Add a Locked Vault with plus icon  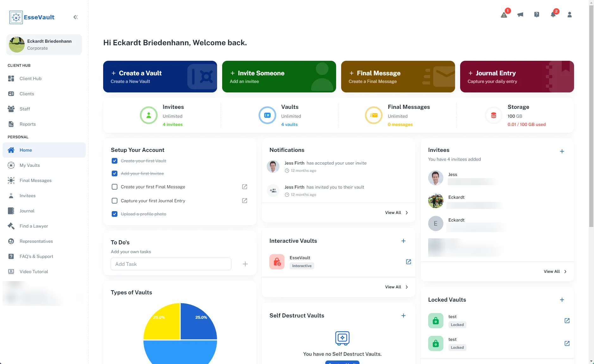point(562,300)
